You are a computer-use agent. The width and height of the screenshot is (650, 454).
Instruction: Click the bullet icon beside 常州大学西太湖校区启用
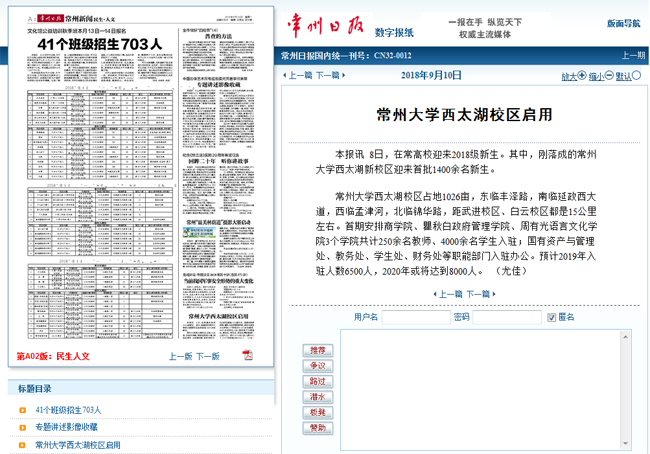[21, 444]
